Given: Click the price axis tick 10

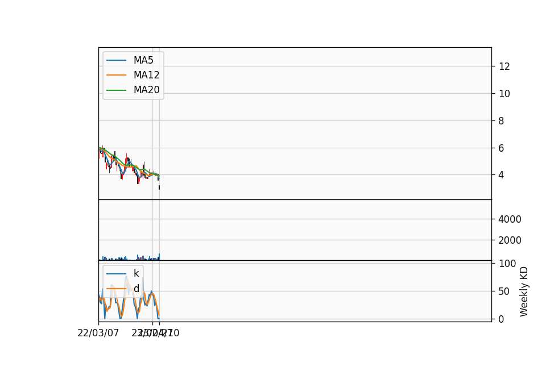Looking at the screenshot, I should pyautogui.click(x=504, y=94).
